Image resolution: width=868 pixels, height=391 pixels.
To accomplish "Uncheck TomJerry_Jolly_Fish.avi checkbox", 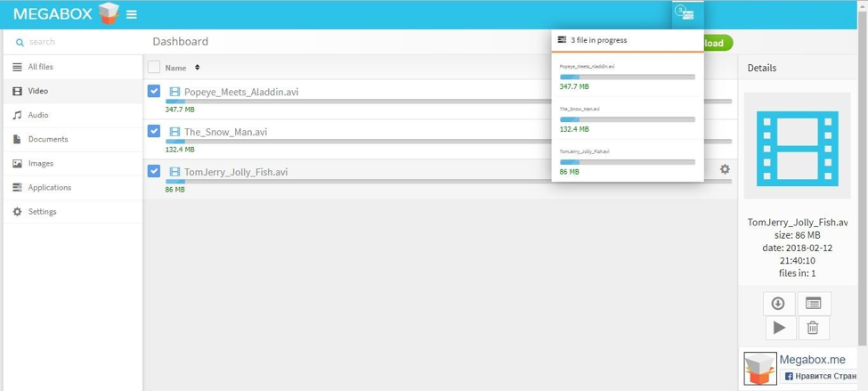I will 154,171.
